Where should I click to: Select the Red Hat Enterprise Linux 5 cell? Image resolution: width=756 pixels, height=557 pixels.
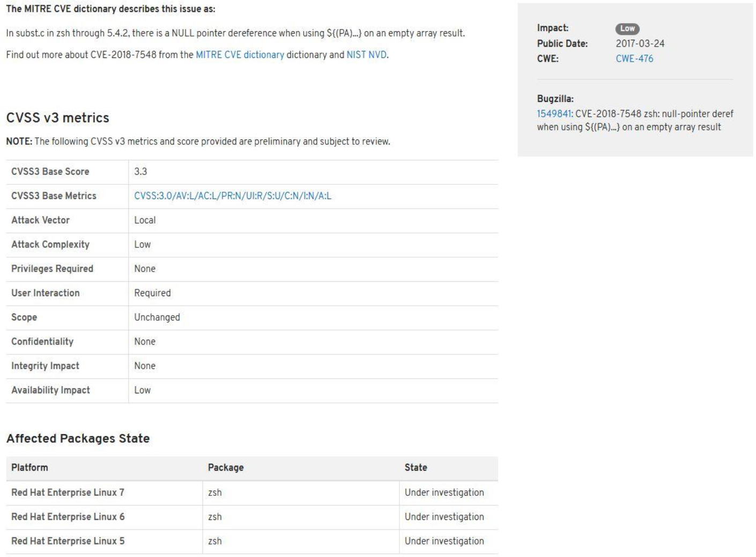pyautogui.click(x=68, y=541)
